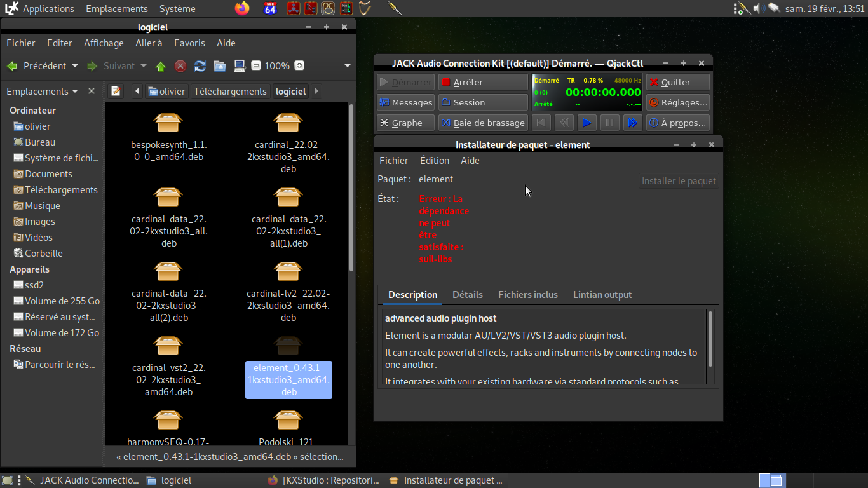Image resolution: width=868 pixels, height=488 pixels.
Task: Zoom in the file view
Action: click(x=299, y=65)
